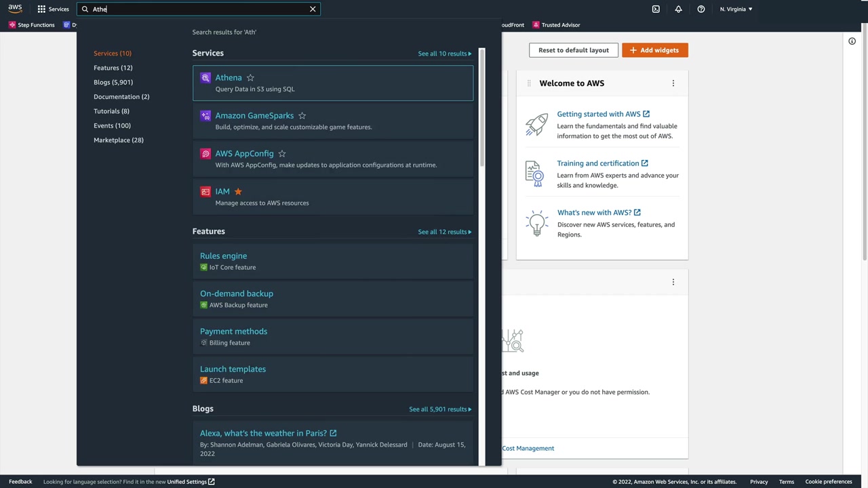This screenshot has width=868, height=488.
Task: Open the Launch templates feature
Action: pyautogui.click(x=233, y=369)
